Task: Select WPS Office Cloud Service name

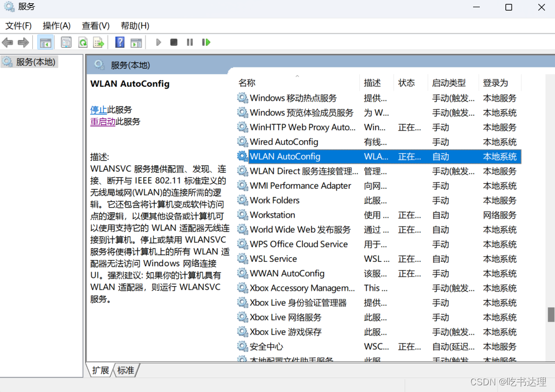Action: pos(299,244)
